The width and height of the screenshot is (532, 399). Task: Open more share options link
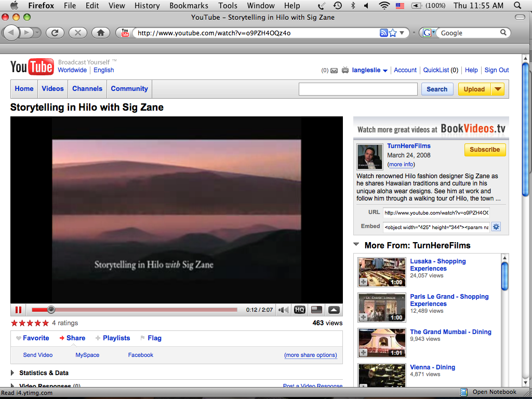311,355
